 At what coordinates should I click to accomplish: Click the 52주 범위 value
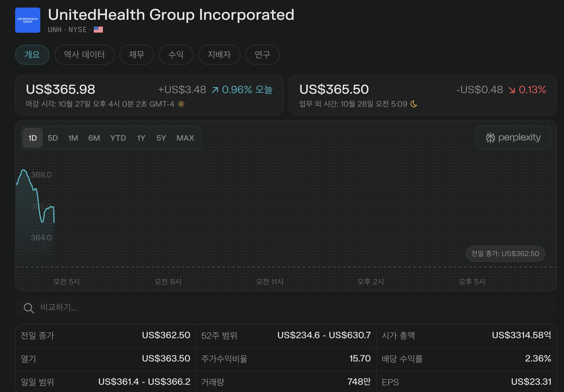pos(324,335)
